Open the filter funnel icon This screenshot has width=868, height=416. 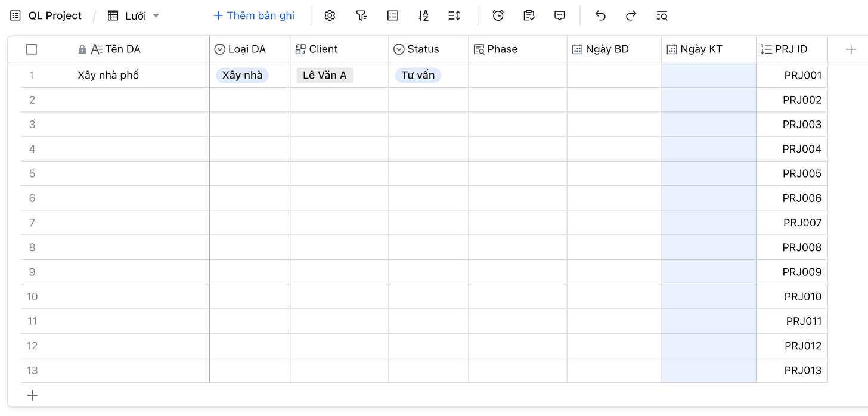pos(361,16)
